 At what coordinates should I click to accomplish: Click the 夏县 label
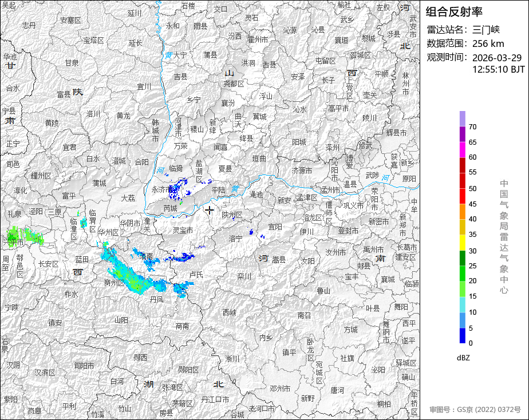(x=225, y=169)
